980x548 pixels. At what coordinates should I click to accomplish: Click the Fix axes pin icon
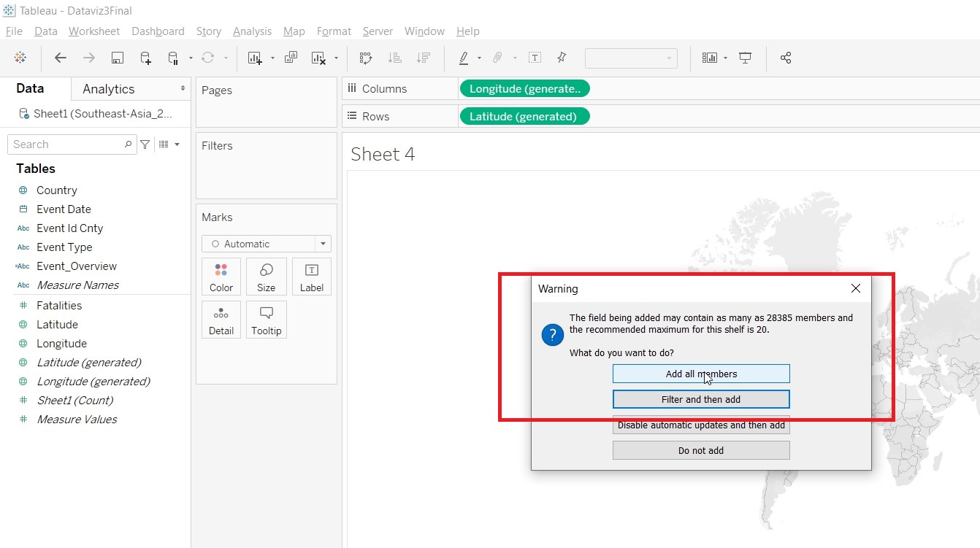(x=562, y=58)
